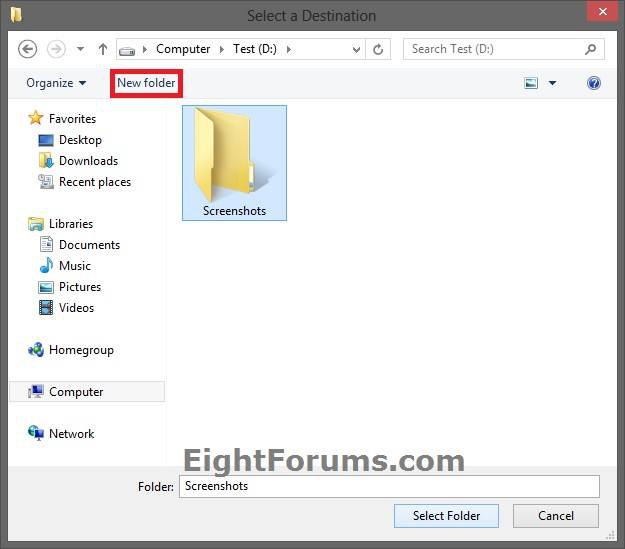Open the recent locations dropdown arrow
625x549 pixels.
click(81, 49)
